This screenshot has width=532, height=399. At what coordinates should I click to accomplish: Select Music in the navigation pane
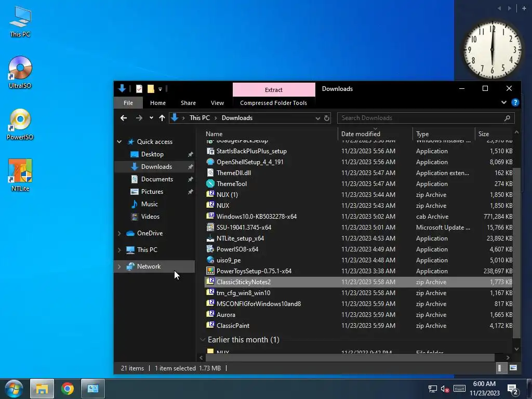click(149, 204)
